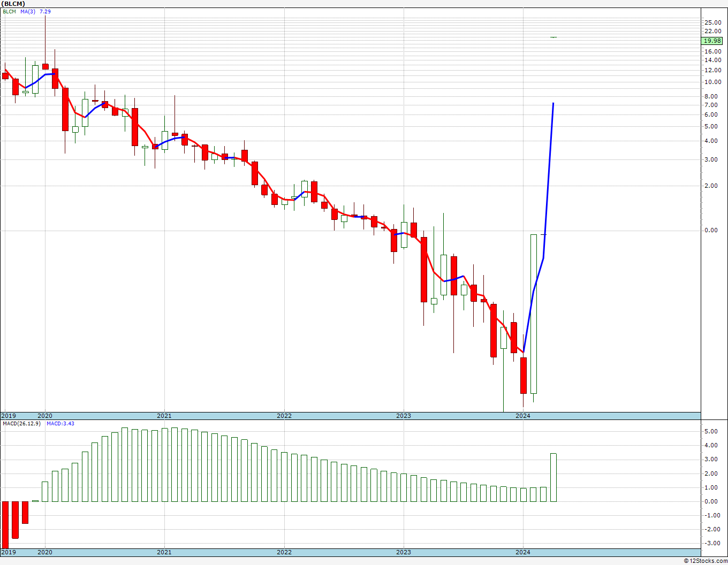The height and width of the screenshot is (565, 728).
Task: Click 2019 on the MACD panel time axis
Action: 9,552
